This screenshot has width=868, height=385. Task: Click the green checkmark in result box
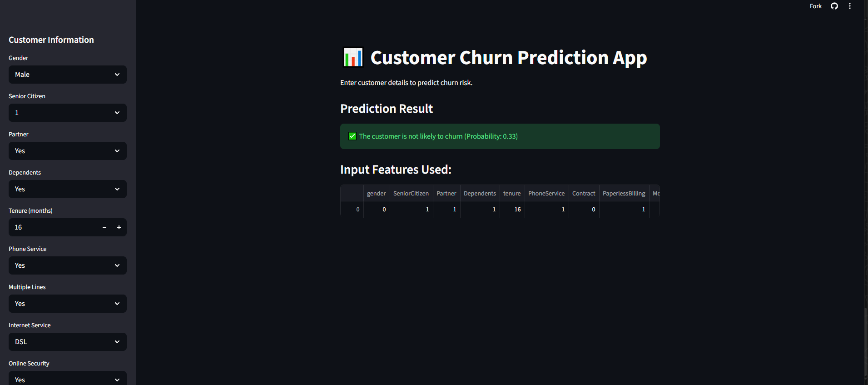(x=352, y=136)
